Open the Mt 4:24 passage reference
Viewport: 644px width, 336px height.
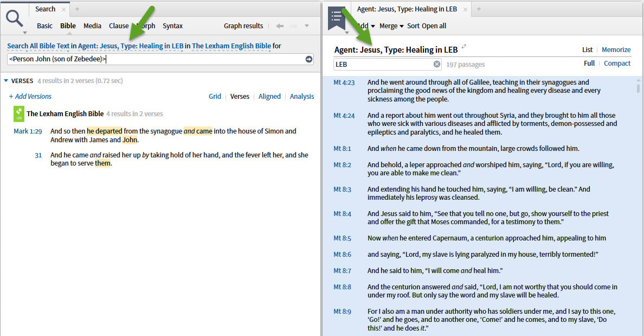click(344, 116)
